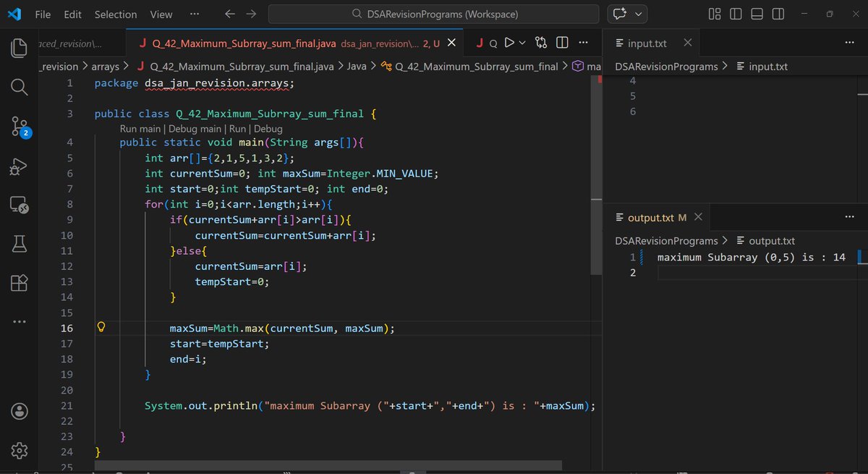
Task: Click line number 16 in the gutter
Action: coord(67,328)
